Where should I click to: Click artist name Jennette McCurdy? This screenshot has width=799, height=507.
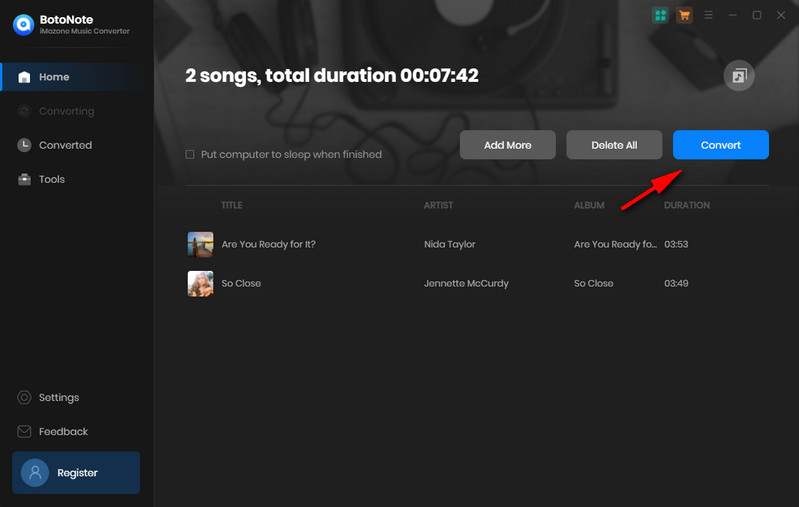[466, 283]
